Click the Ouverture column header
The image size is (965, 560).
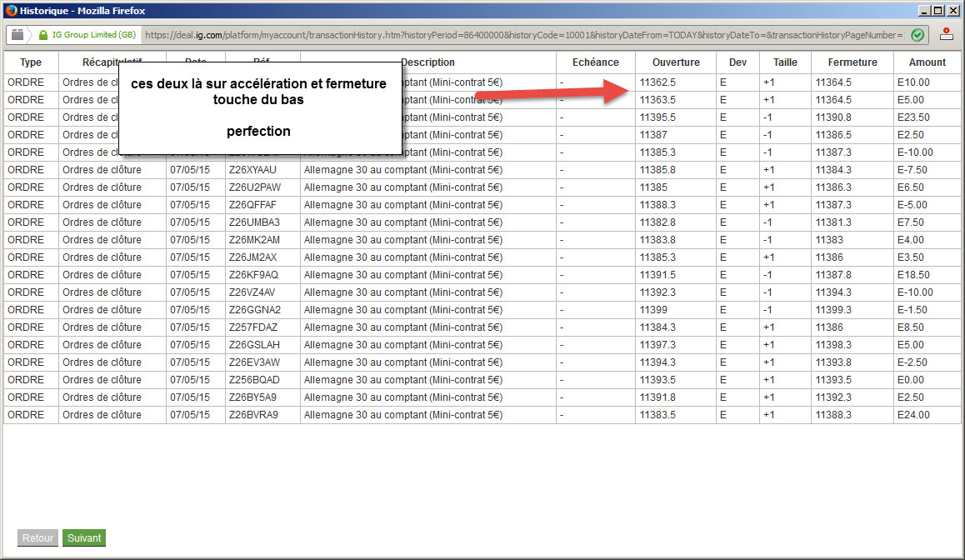(x=676, y=62)
